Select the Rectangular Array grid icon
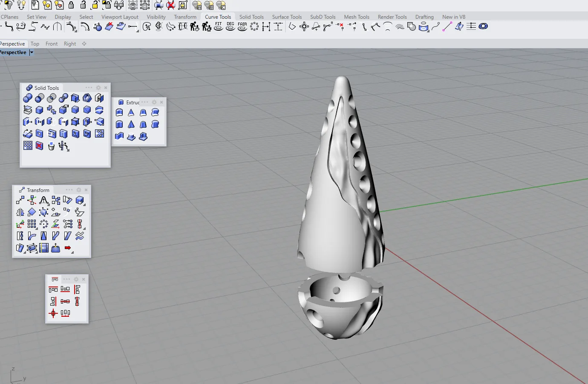Image resolution: width=588 pixels, height=384 pixels. [x=32, y=224]
